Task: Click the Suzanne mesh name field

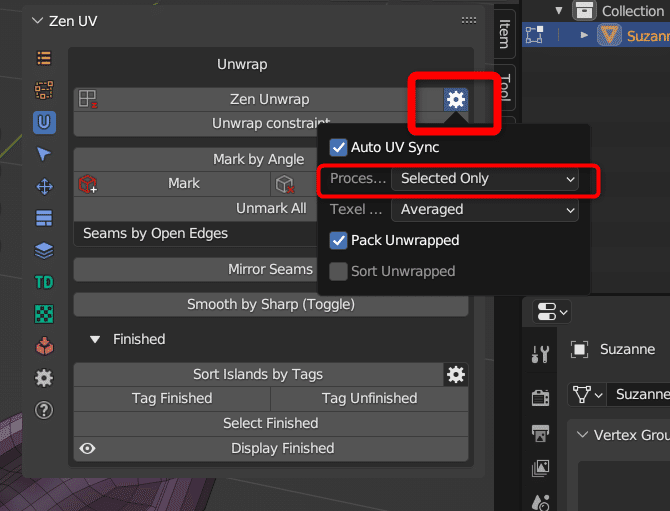Action: pyautogui.click(x=639, y=394)
